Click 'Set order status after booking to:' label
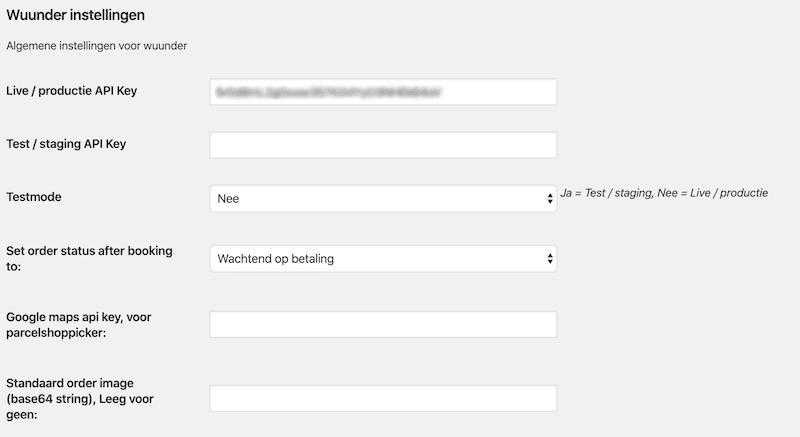 [x=89, y=259]
